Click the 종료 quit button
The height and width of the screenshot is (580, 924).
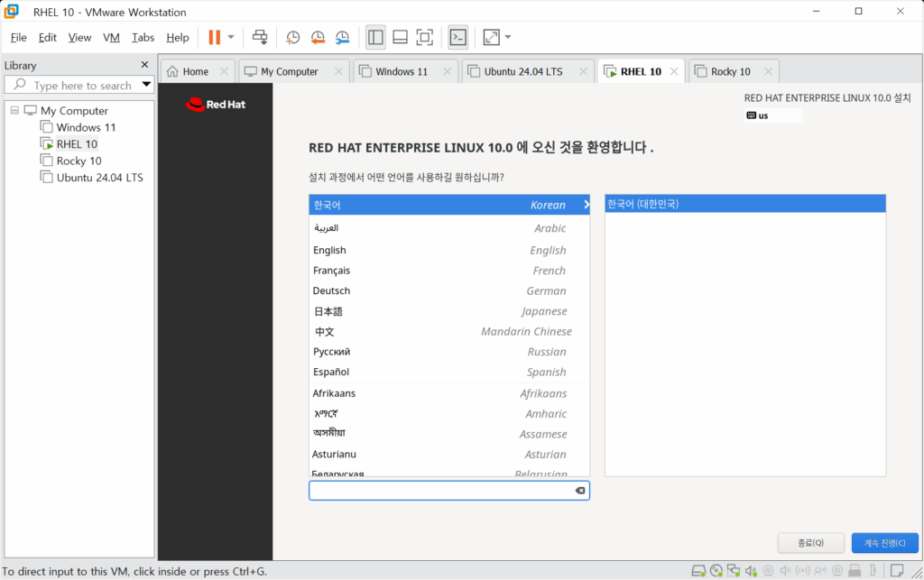tap(810, 543)
